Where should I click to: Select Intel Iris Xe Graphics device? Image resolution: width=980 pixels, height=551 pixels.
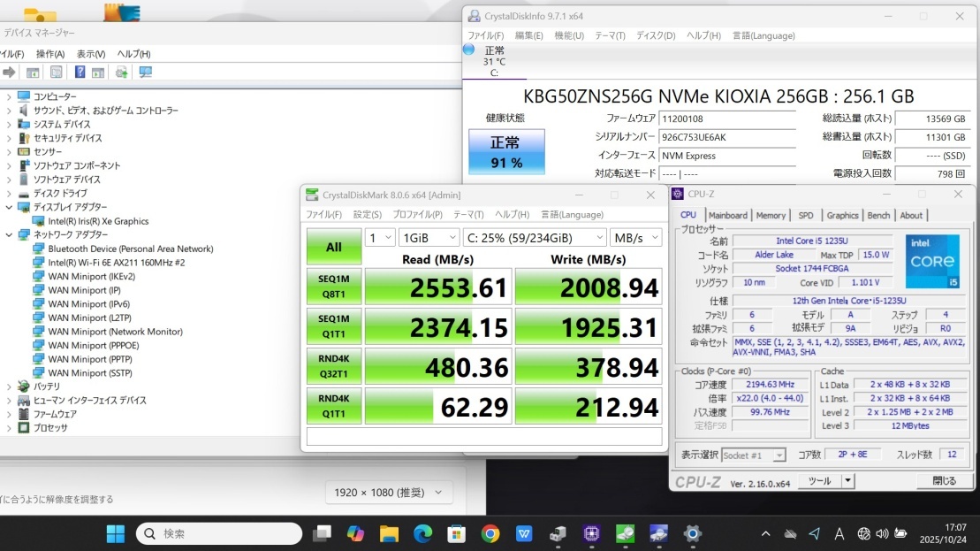(x=98, y=221)
